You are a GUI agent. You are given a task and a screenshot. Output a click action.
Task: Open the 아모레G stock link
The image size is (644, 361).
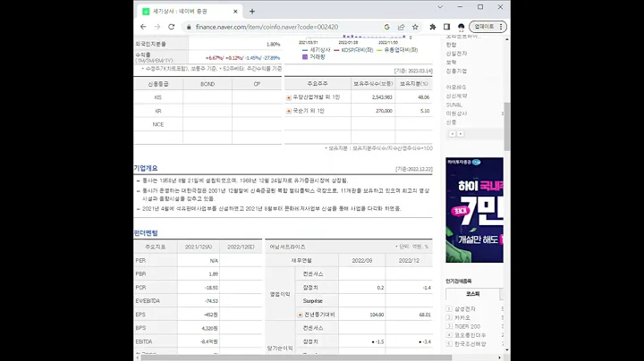456,88
